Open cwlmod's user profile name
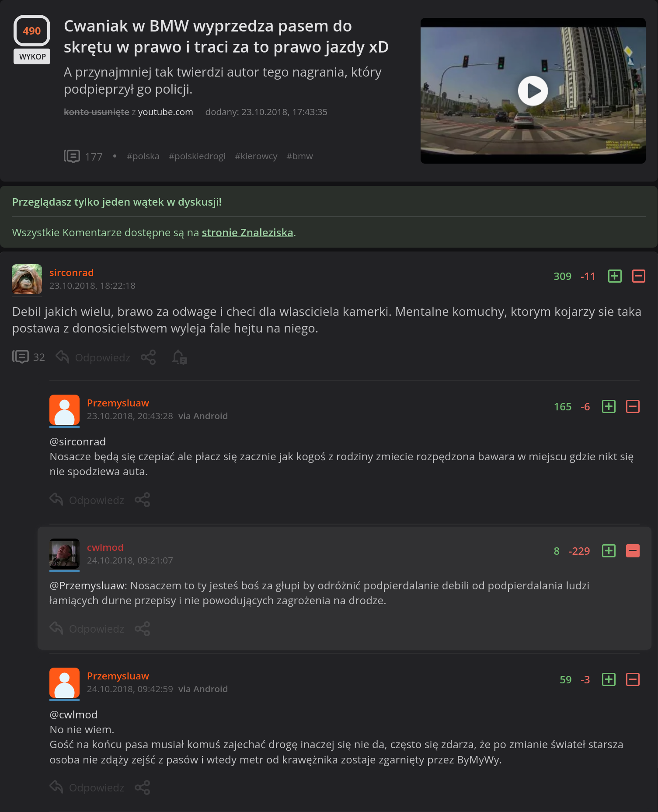This screenshot has width=658, height=812. pos(105,547)
